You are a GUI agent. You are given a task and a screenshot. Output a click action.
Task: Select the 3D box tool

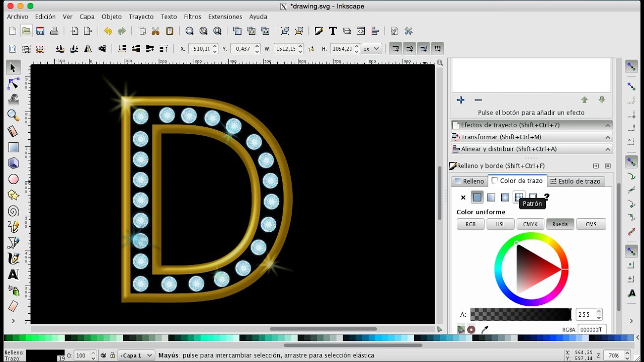point(13,163)
